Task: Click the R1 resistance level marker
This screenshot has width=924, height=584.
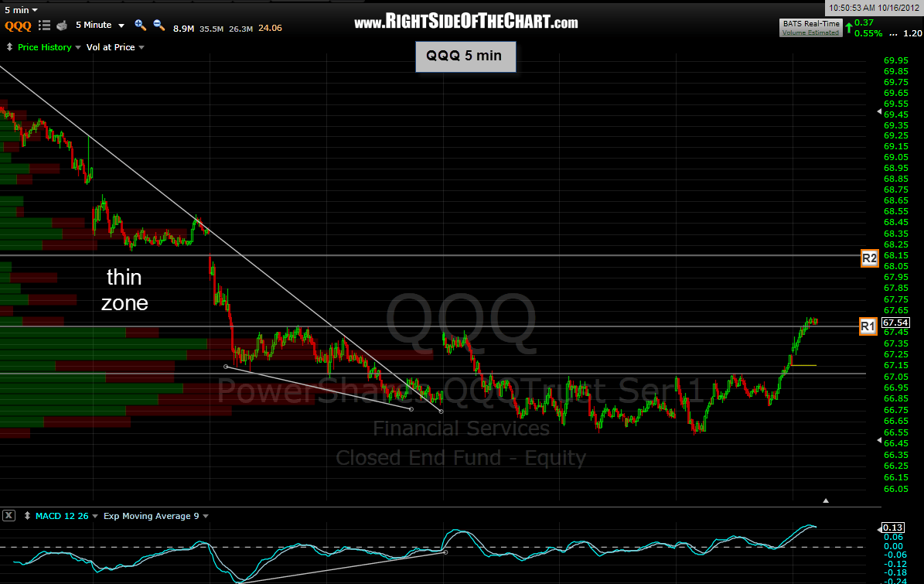Action: (868, 326)
